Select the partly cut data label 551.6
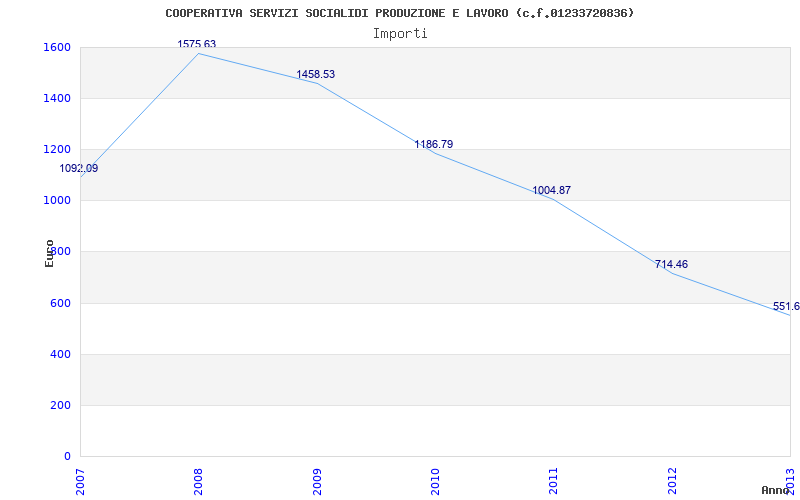The image size is (800, 500). [786, 307]
